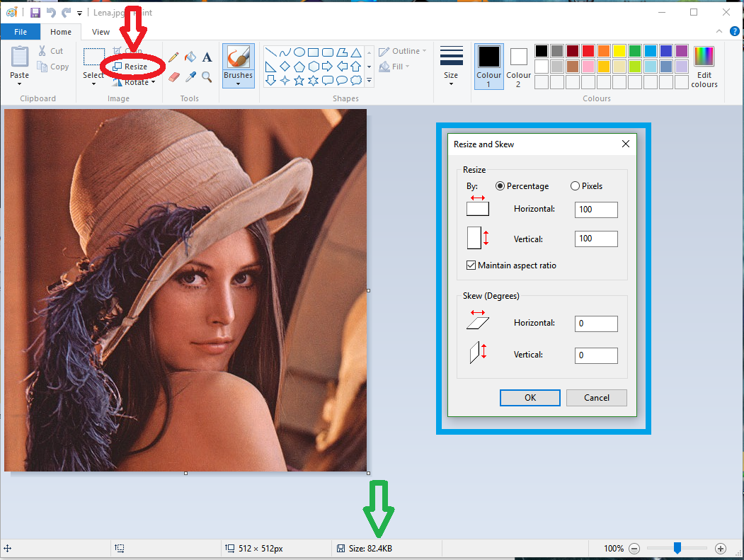Click Cancel in Resize and Skew dialog
This screenshot has width=744, height=560.
pyautogui.click(x=596, y=398)
